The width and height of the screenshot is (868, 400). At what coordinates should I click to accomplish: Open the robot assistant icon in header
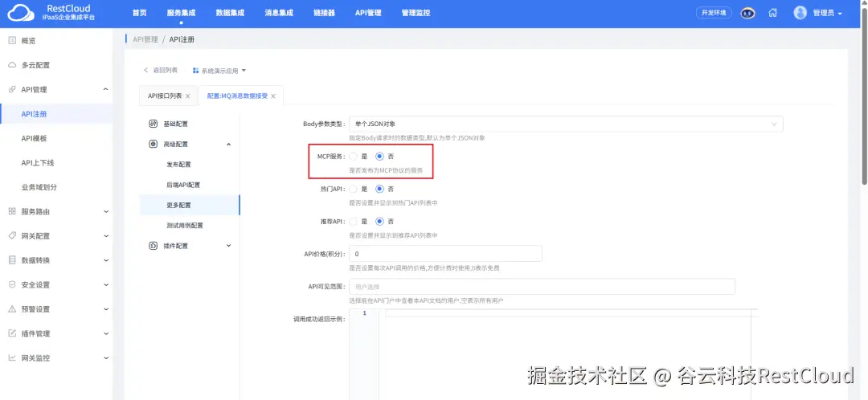(x=748, y=13)
